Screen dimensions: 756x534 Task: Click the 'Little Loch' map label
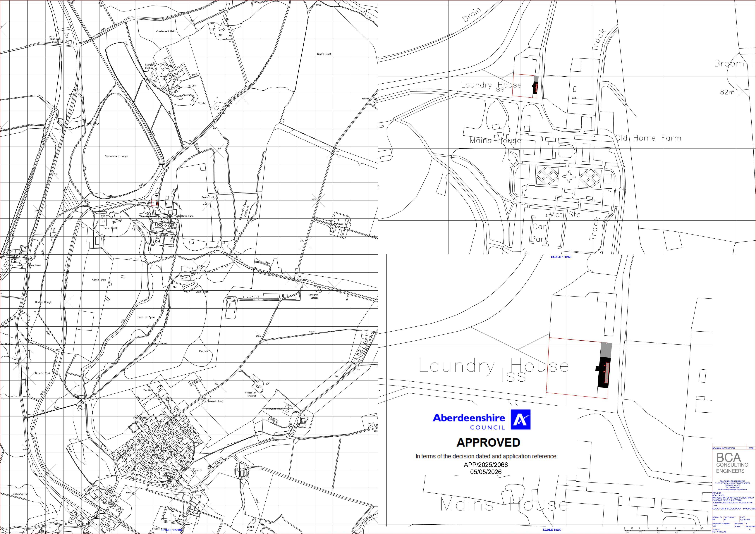pyautogui.click(x=202, y=292)
